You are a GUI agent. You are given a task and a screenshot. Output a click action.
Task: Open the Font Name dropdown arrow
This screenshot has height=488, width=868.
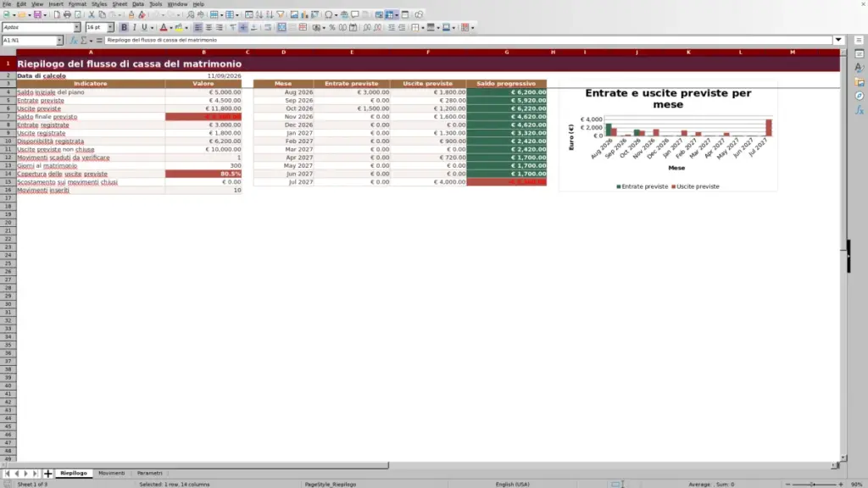click(77, 28)
